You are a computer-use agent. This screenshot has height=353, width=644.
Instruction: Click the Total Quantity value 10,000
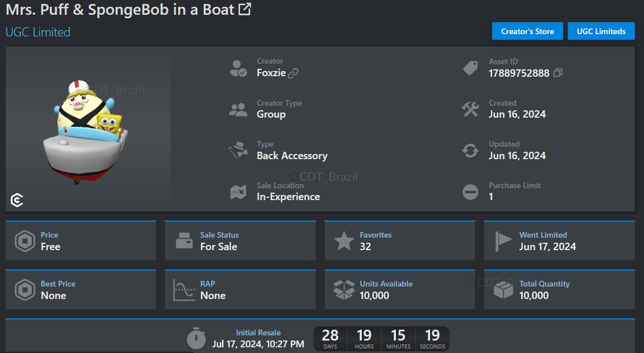[x=534, y=296]
